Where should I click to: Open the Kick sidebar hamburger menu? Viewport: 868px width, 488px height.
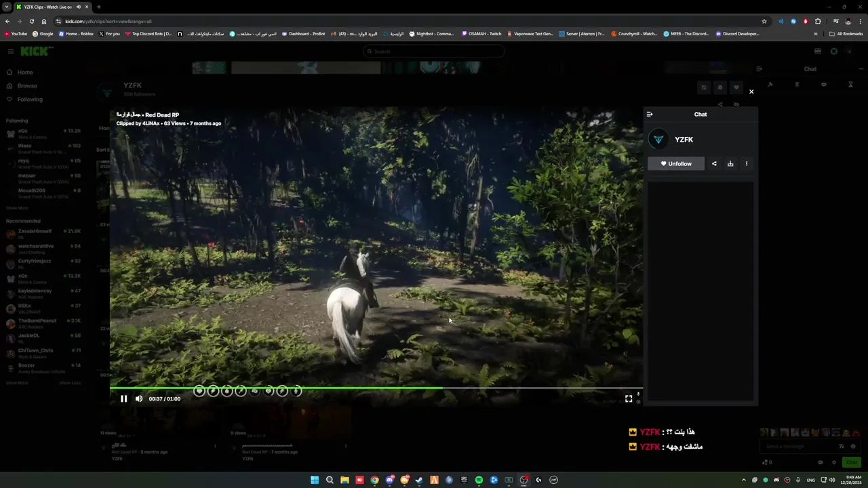[11, 52]
